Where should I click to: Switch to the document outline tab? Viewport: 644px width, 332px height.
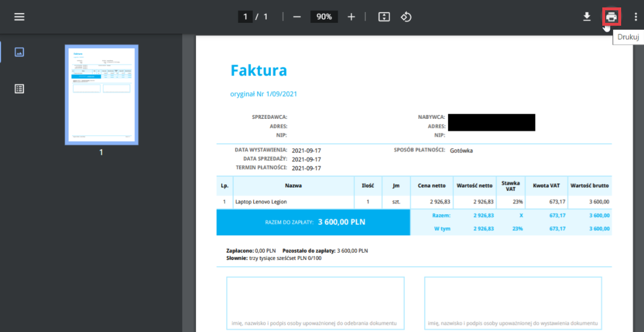click(19, 89)
